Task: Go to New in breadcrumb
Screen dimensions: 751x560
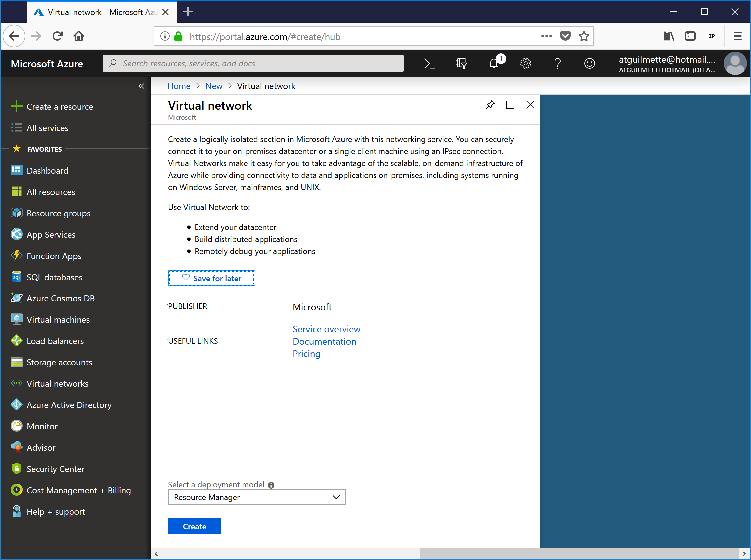Action: coord(214,86)
